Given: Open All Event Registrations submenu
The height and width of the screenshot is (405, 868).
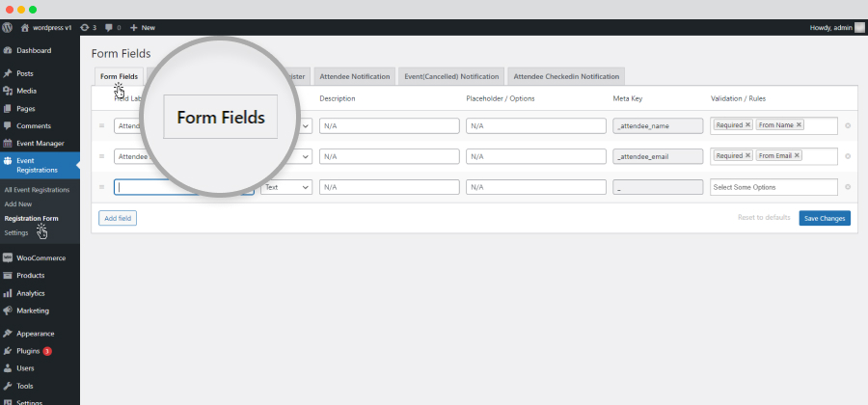Looking at the screenshot, I should pos(37,190).
